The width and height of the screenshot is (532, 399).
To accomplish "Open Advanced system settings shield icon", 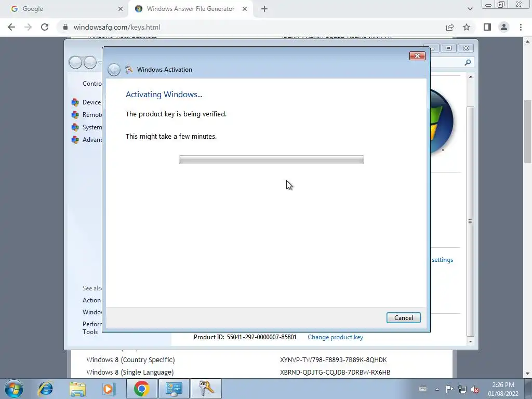I will (x=75, y=140).
